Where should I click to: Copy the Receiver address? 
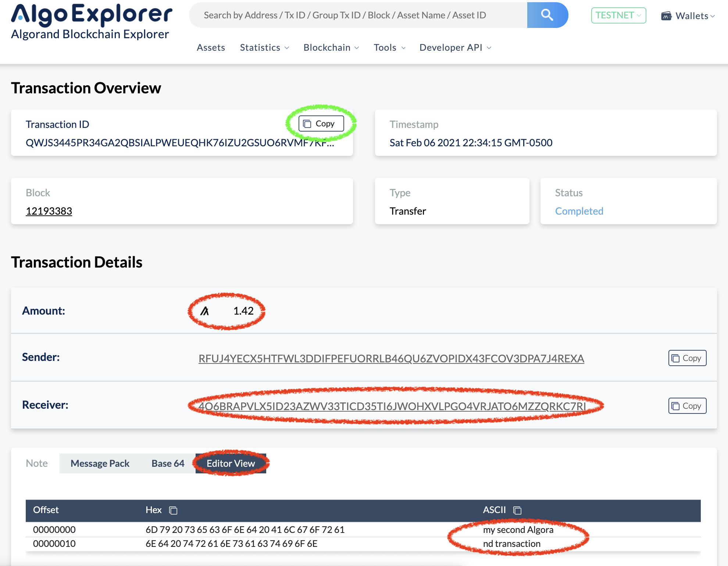tap(687, 406)
